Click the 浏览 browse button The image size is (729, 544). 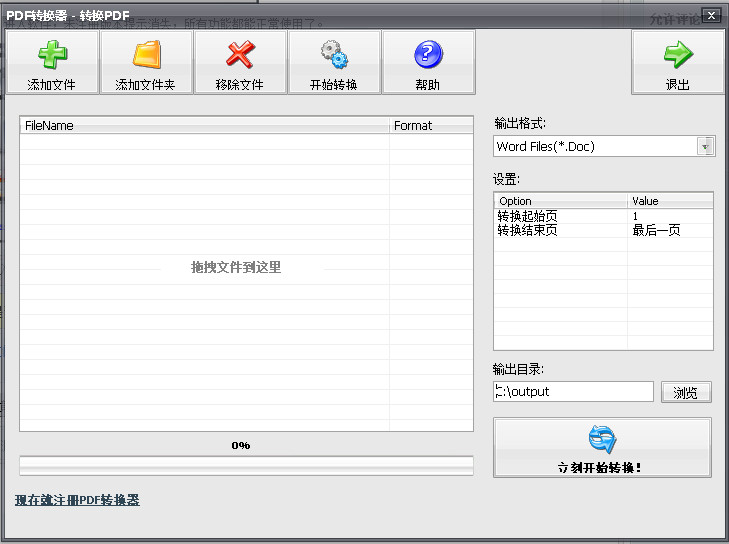click(686, 392)
